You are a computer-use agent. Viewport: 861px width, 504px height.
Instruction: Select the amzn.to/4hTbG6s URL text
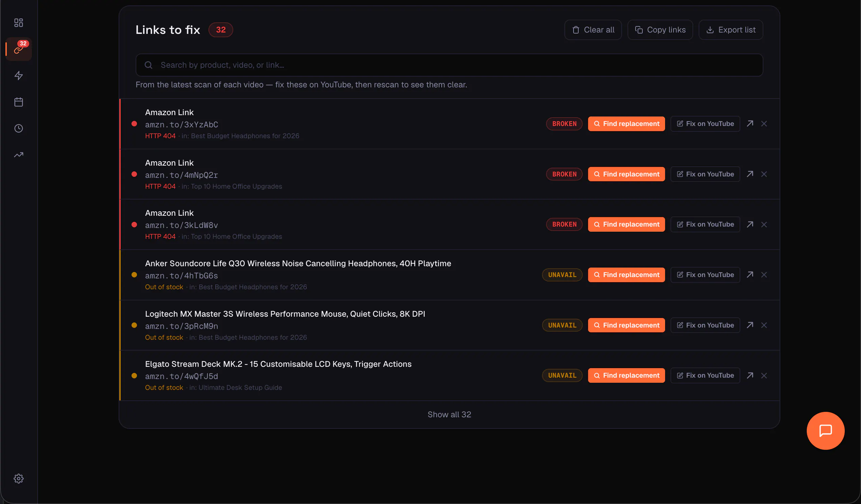point(181,276)
